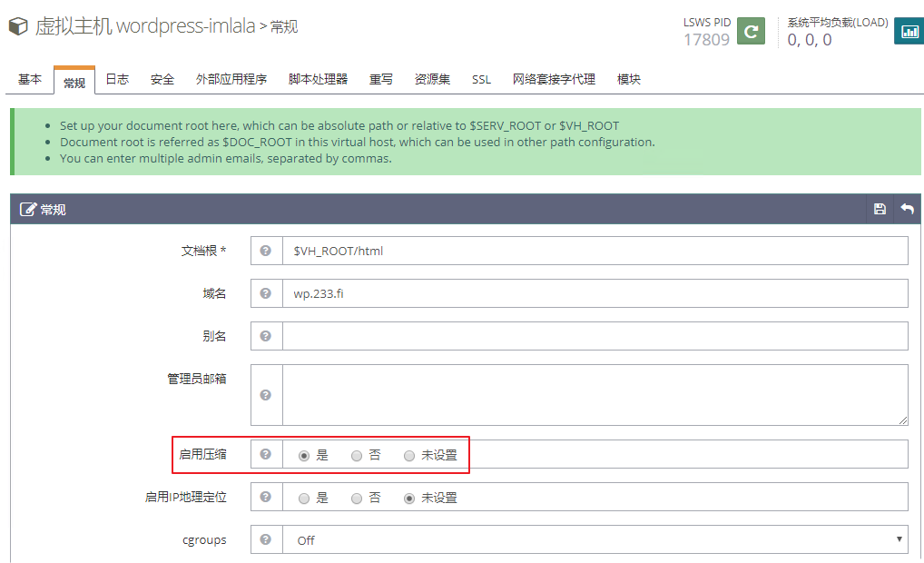This screenshot has width=924, height=563.
Task: Select 是 for 启用压缩
Action: pos(303,456)
